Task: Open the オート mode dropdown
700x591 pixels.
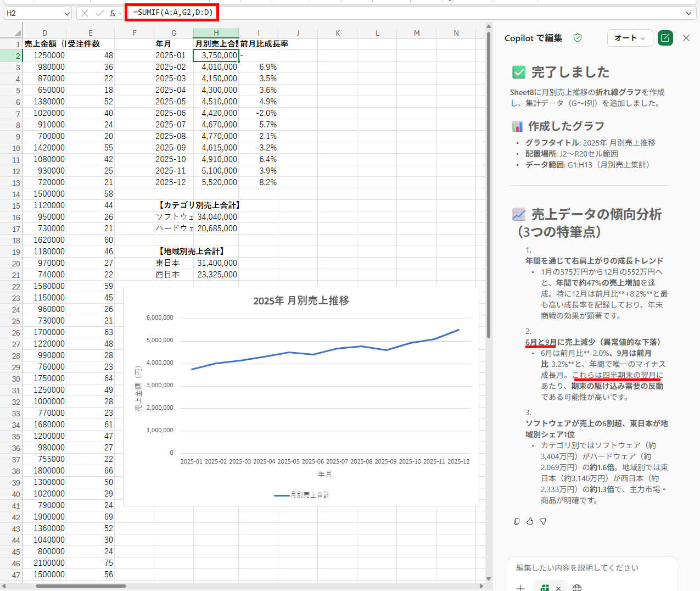Action: click(630, 38)
